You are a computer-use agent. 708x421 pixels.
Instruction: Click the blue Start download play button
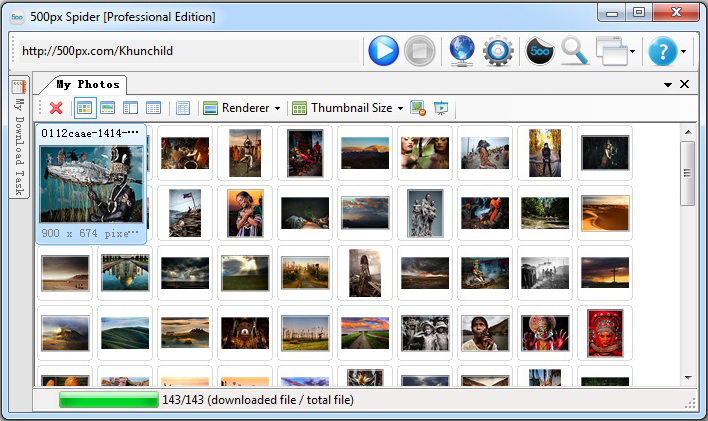click(x=383, y=51)
